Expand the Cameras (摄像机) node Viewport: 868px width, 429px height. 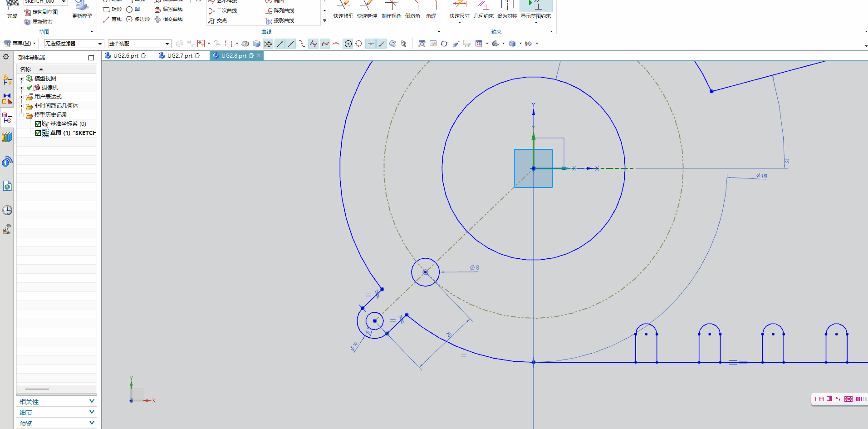point(21,88)
